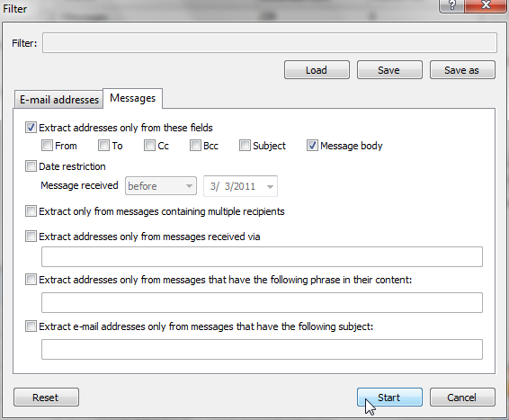Open the before dropdown for message received
The height and width of the screenshot is (420, 509).
(161, 186)
